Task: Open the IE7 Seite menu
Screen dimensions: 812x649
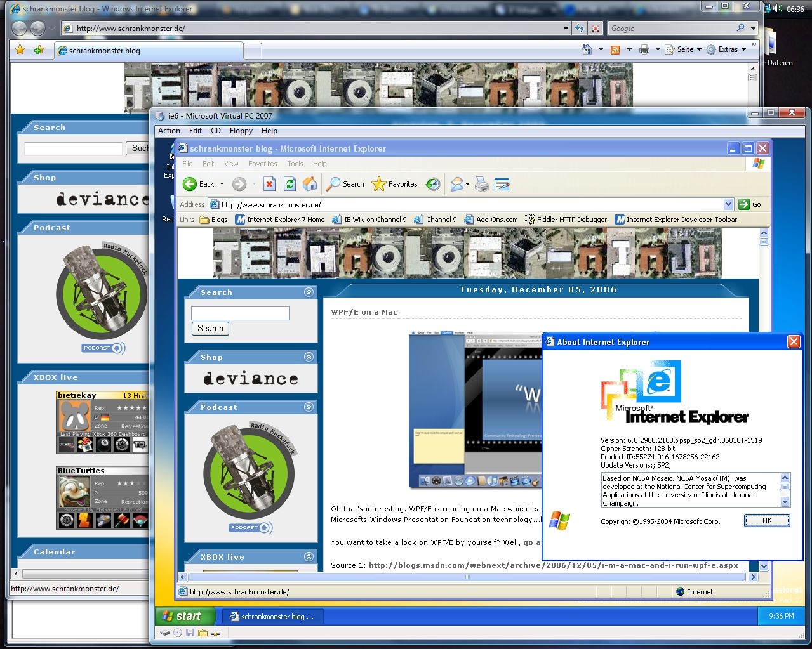Action: [x=683, y=49]
